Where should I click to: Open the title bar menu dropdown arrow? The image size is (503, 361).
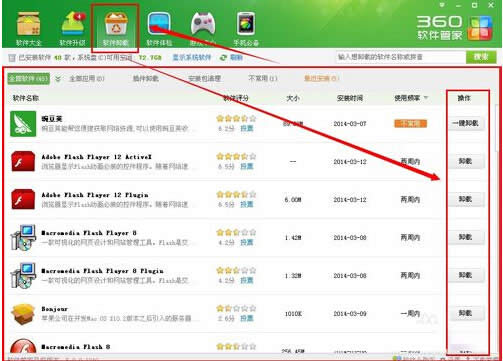(x=442, y=5)
